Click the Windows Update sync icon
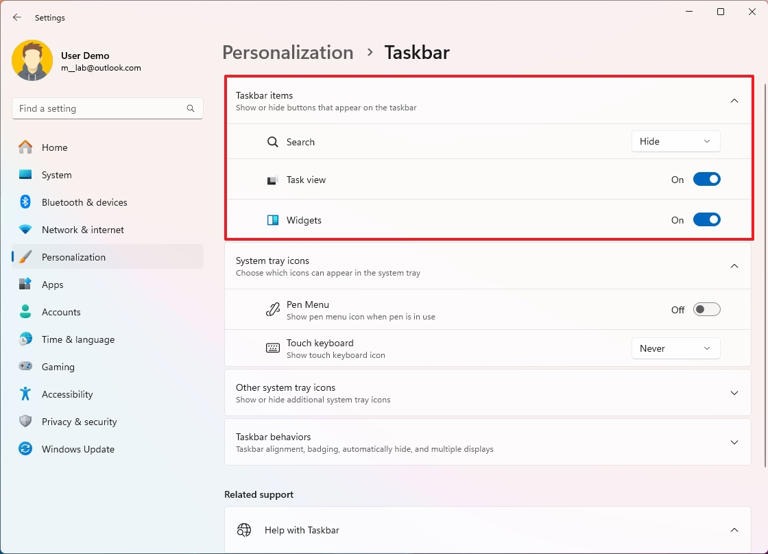768x554 pixels. coord(25,449)
